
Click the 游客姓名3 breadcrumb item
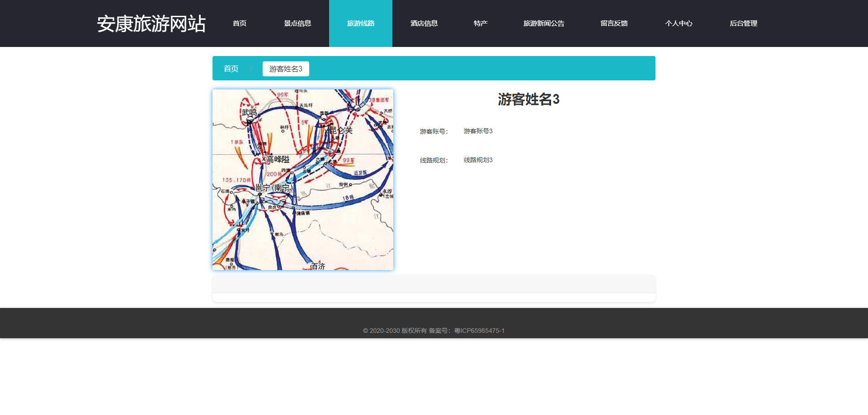tap(286, 69)
